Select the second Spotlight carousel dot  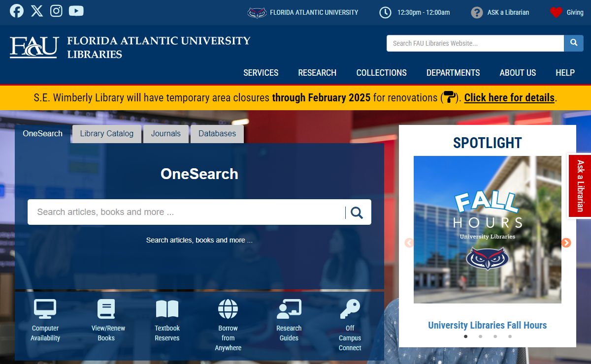481,336
